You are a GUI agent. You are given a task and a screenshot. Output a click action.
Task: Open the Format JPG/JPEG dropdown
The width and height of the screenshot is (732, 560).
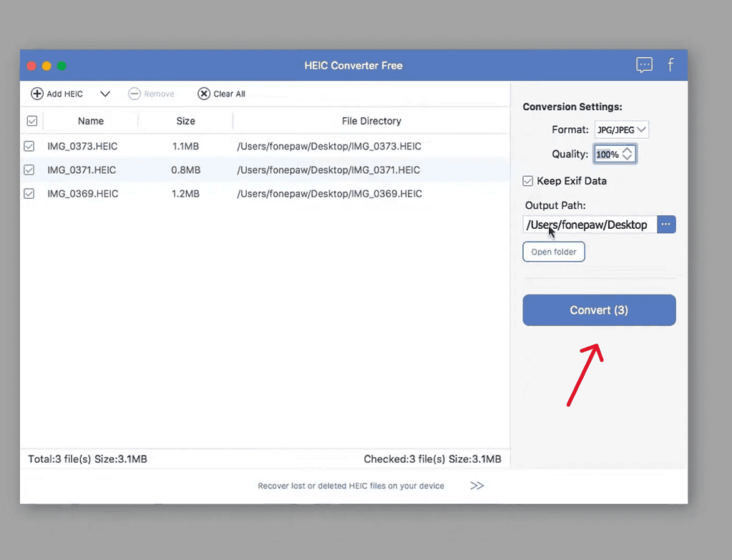(621, 129)
